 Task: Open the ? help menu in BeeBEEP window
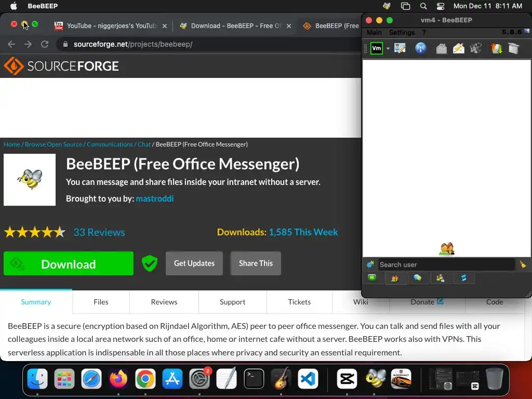click(x=424, y=32)
